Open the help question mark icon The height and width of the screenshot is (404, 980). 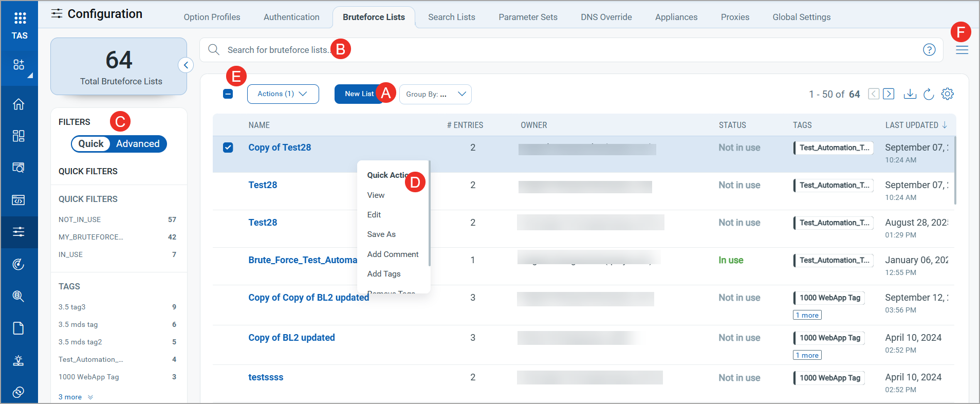pos(929,50)
